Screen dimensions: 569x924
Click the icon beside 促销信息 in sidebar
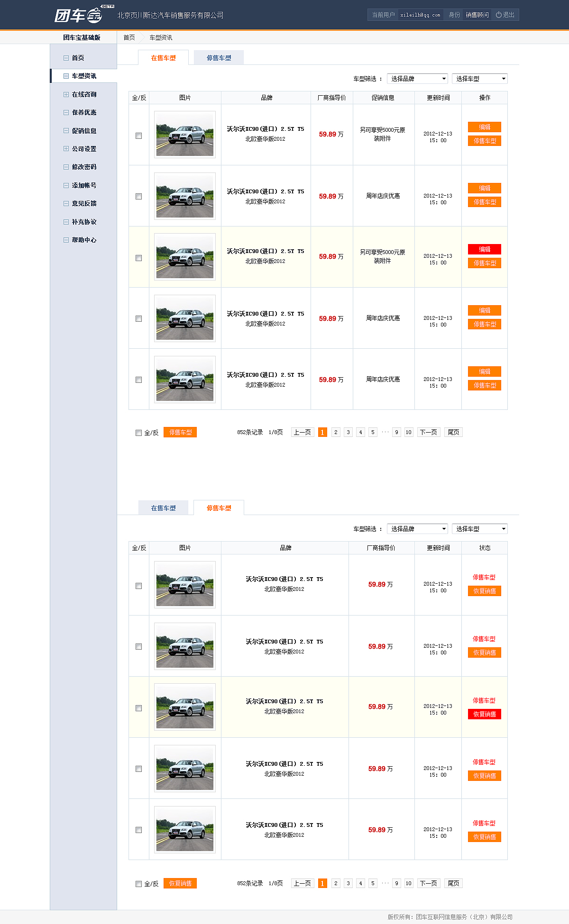(66, 131)
